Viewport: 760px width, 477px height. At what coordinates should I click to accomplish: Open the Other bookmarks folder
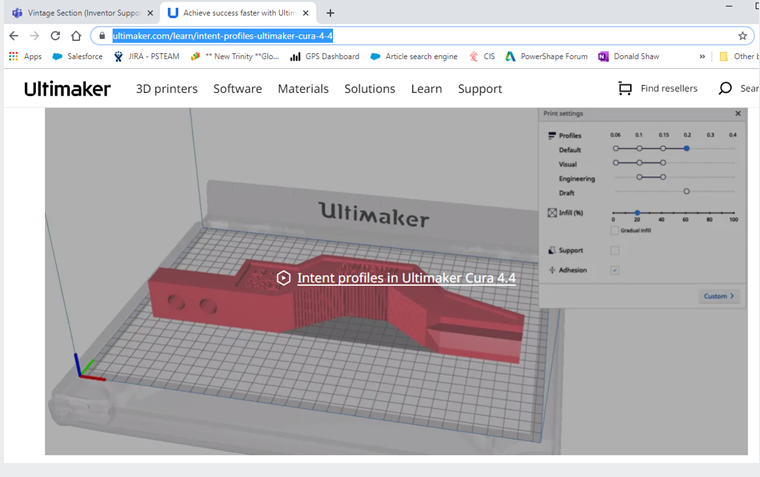point(739,56)
